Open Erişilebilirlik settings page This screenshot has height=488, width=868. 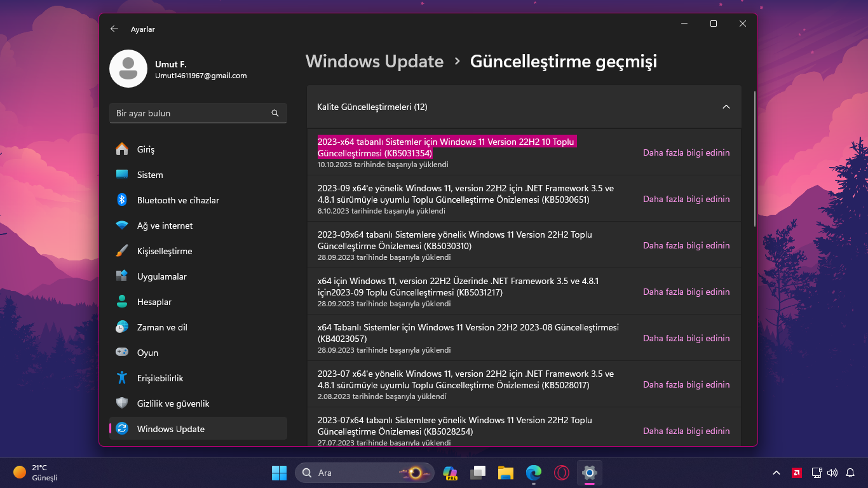tap(198, 378)
